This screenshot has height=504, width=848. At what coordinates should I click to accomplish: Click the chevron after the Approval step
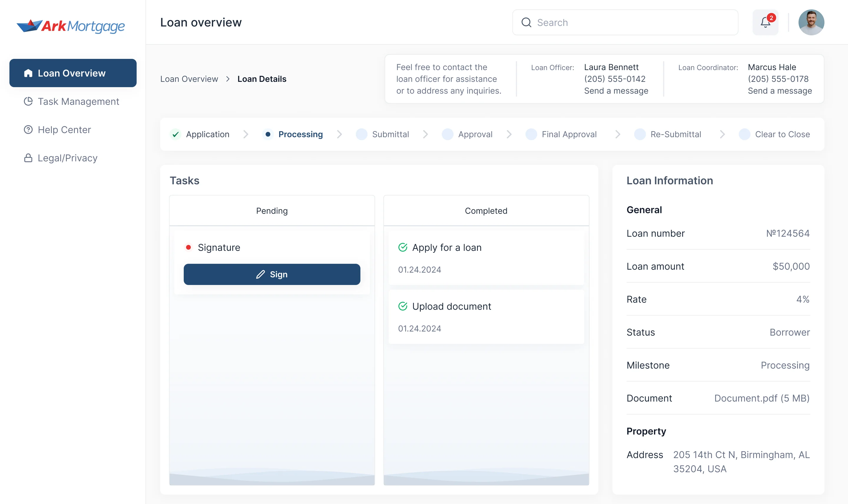509,135
